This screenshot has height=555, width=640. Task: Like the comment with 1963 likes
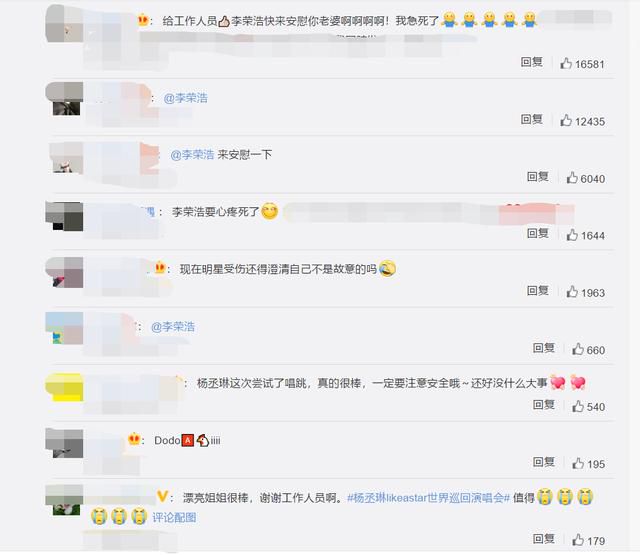click(572, 292)
